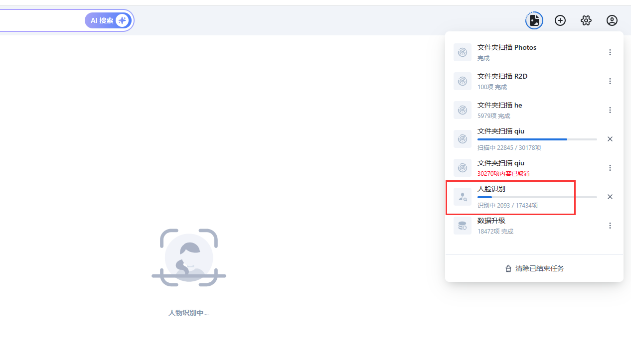Screen dimensions: 631x364
Task: Click the red 30270项内容已取消 text
Action: (503, 174)
